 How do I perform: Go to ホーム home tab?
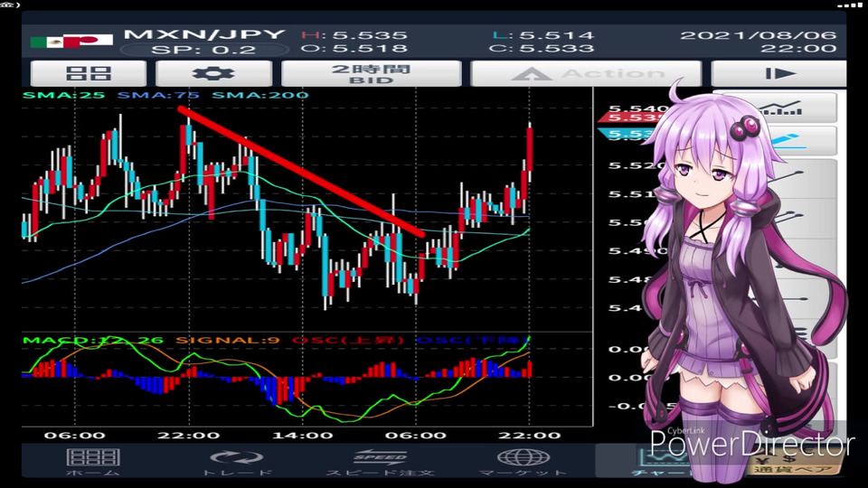tap(92, 462)
